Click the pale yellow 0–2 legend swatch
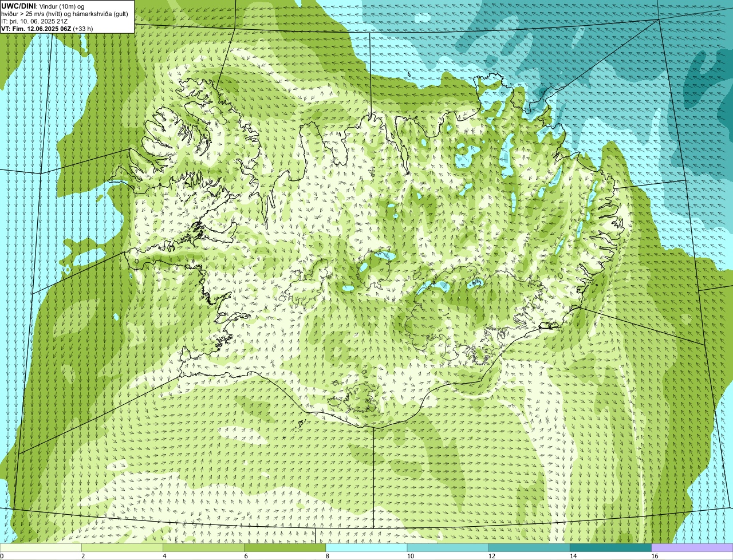 click(x=41, y=547)
